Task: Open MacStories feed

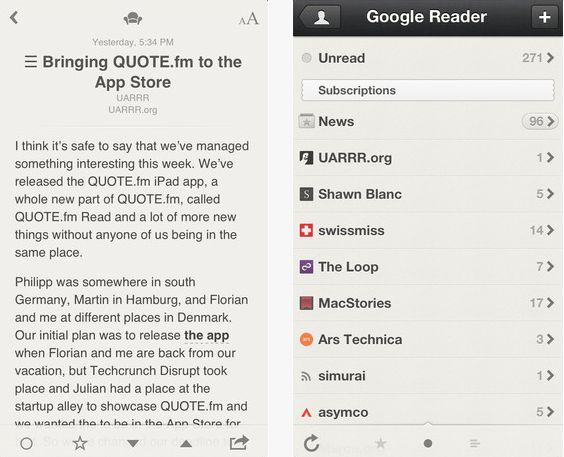Action: coord(428,303)
